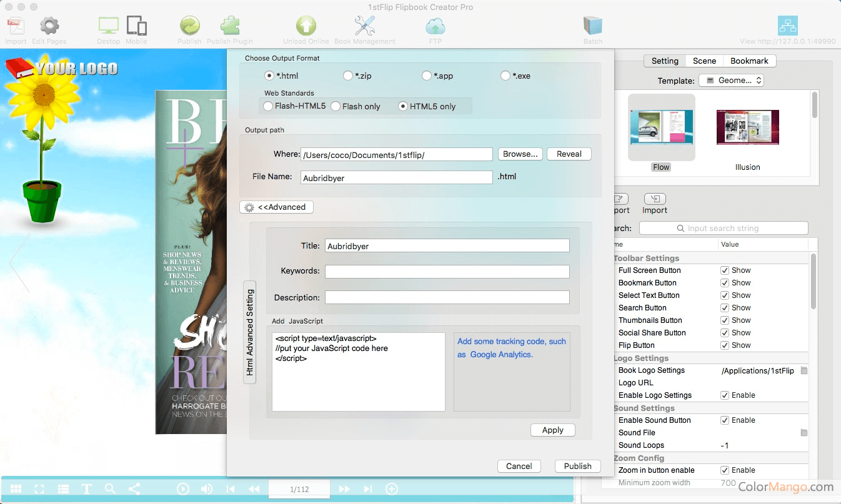The height and width of the screenshot is (504, 841).
Task: Open table of contents list icon
Action: (x=63, y=489)
